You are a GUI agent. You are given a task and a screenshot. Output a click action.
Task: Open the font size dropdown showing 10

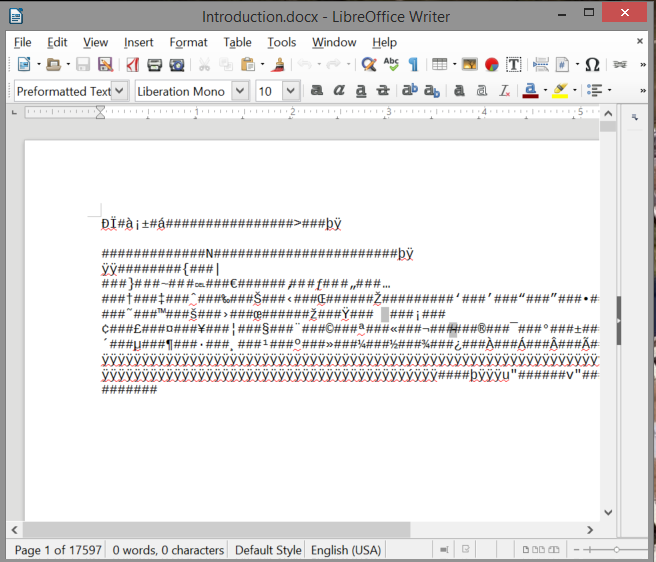point(291,91)
